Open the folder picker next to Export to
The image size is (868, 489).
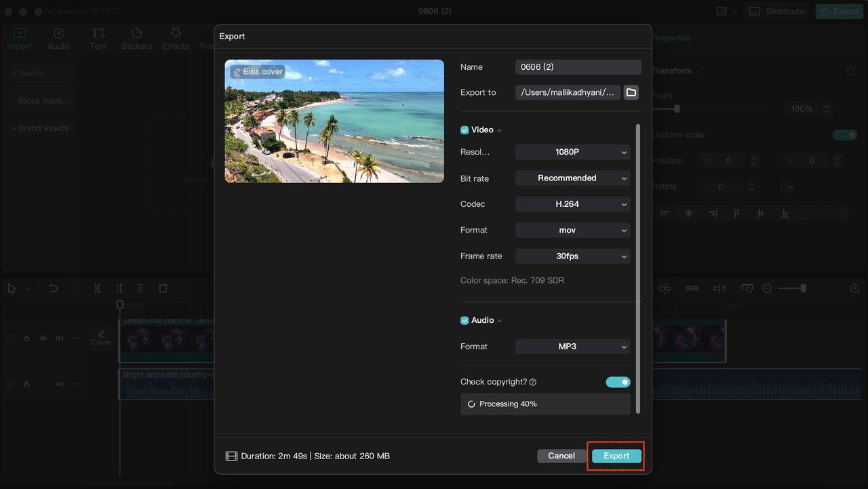(x=631, y=92)
